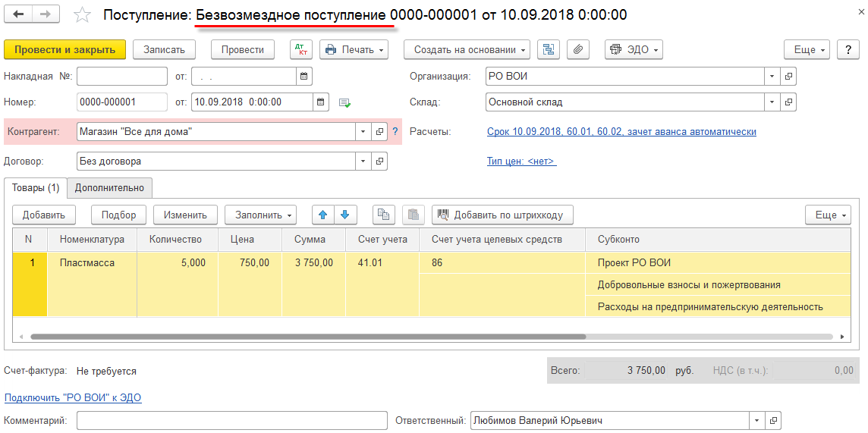Click Изменить button
The width and height of the screenshot is (868, 433).
click(185, 215)
